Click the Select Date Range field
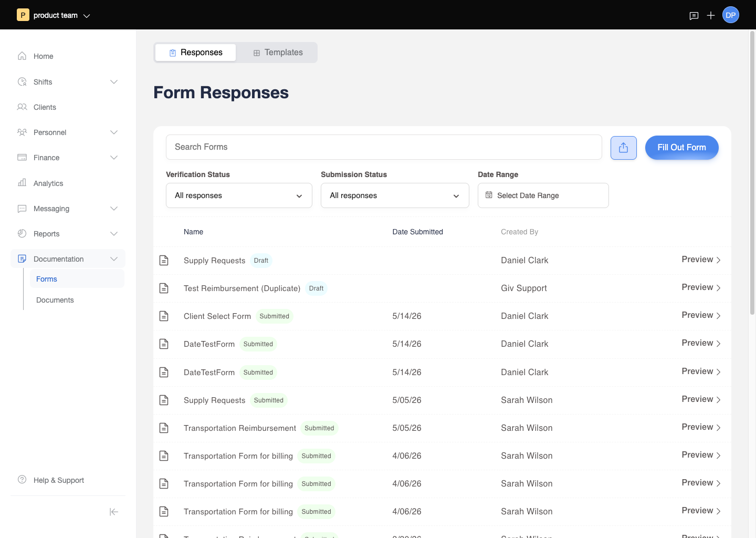756x538 pixels. [543, 195]
